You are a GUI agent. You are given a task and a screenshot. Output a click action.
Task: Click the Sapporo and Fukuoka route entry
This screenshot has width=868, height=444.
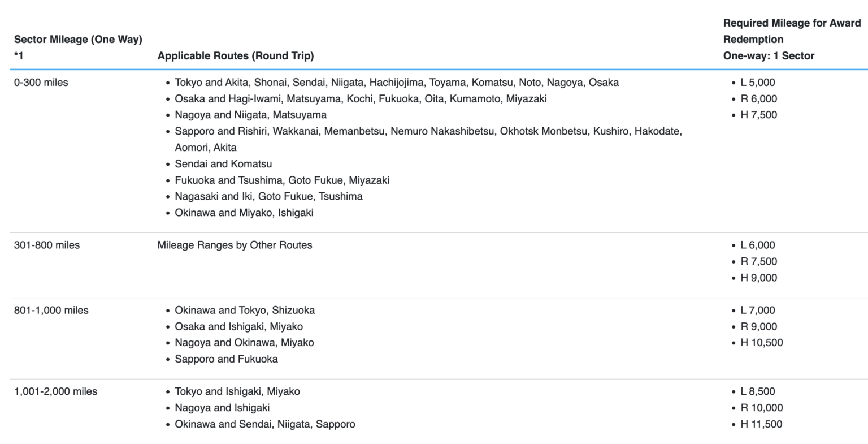(226, 359)
